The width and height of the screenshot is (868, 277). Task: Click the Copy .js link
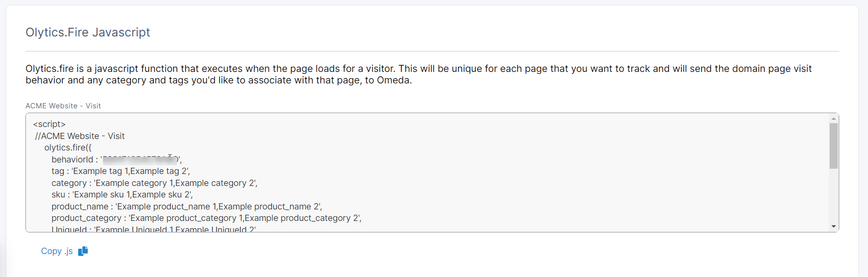point(57,251)
